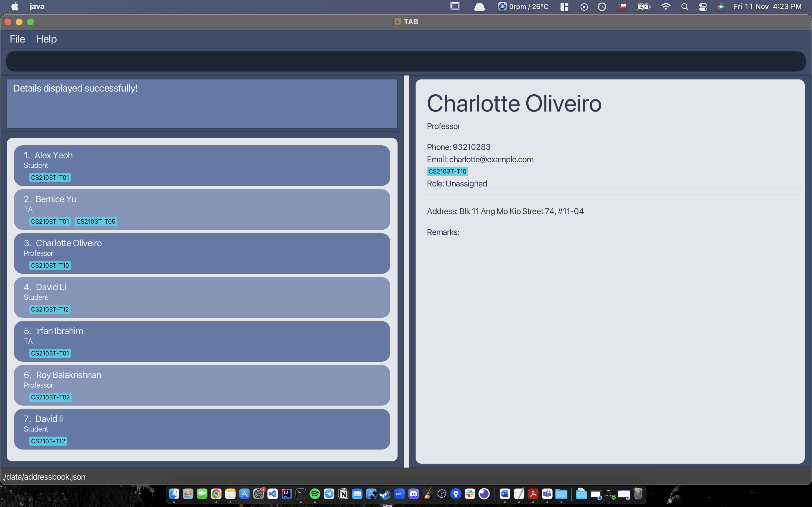Open Visual Studio Code from dock
812x507 pixels.
[x=272, y=493]
